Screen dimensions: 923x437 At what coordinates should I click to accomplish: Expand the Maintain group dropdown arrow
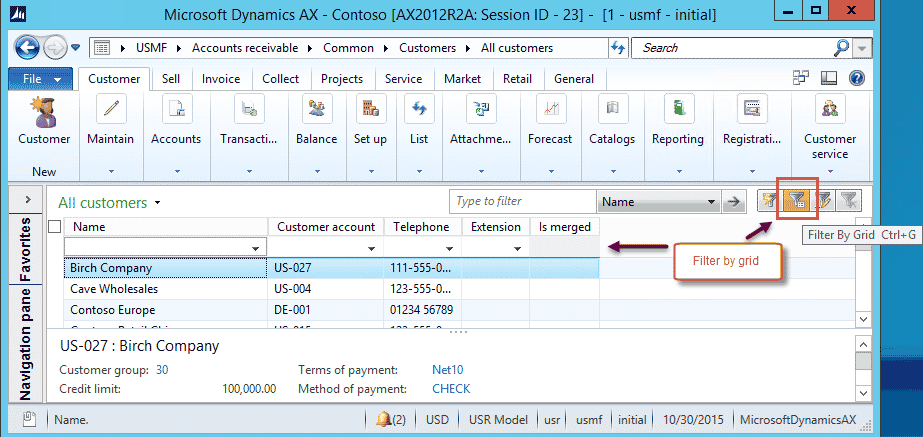tap(111, 172)
